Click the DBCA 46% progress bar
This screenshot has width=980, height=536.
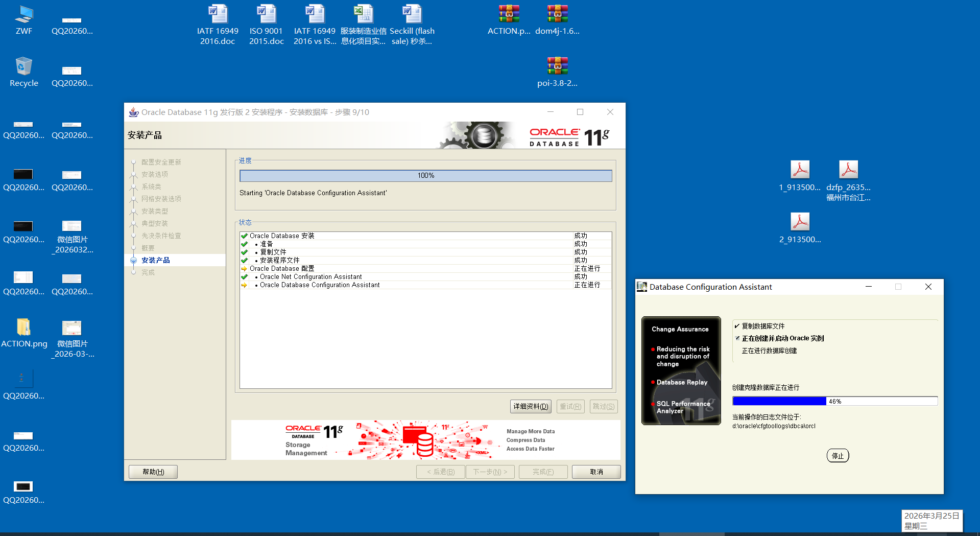[x=835, y=401]
